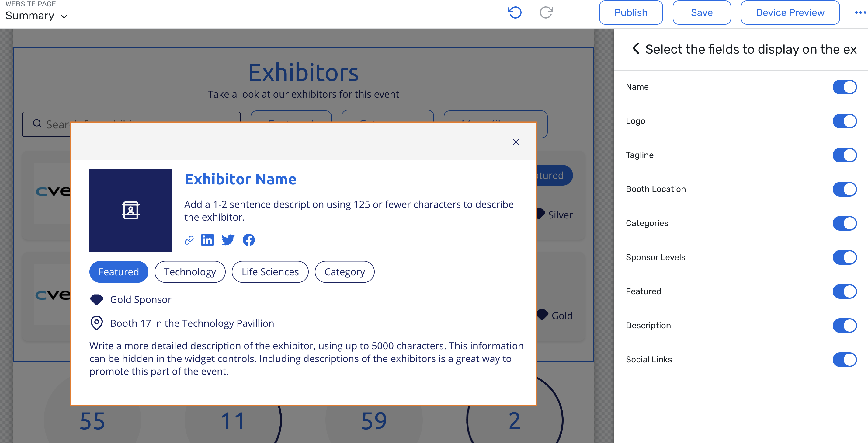Screen dimensions: 868x443
Task: Select the Category pill
Action: point(344,272)
